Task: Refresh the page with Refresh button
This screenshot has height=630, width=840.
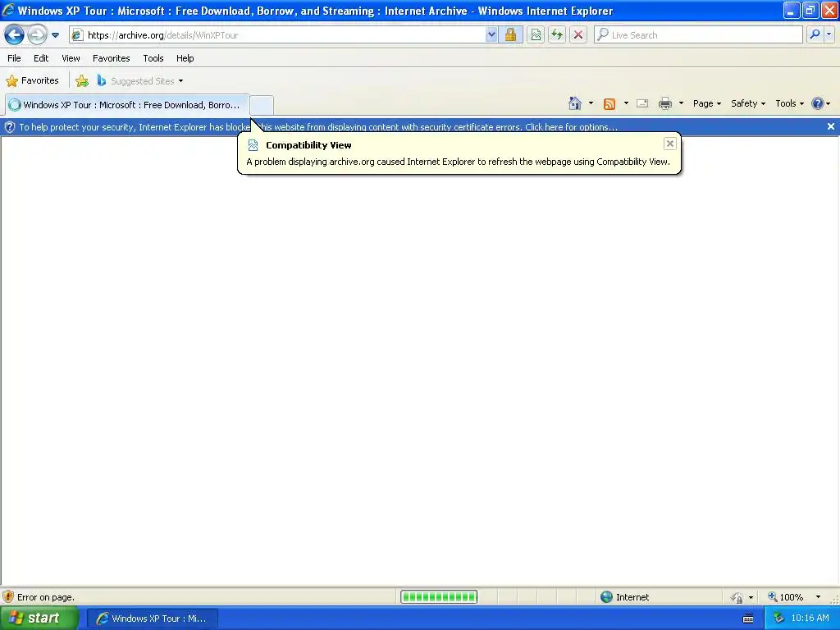Action: (x=557, y=35)
